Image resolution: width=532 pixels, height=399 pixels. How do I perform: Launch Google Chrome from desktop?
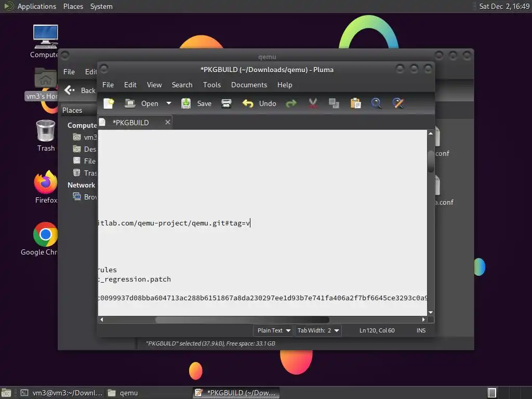click(40, 239)
